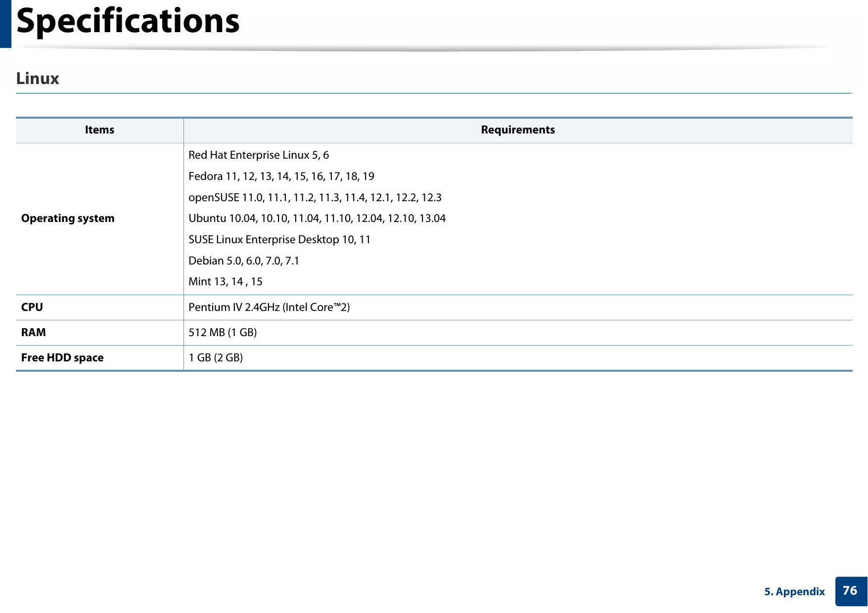Select the Fedora versions line
This screenshot has height=613, width=868.
(281, 176)
